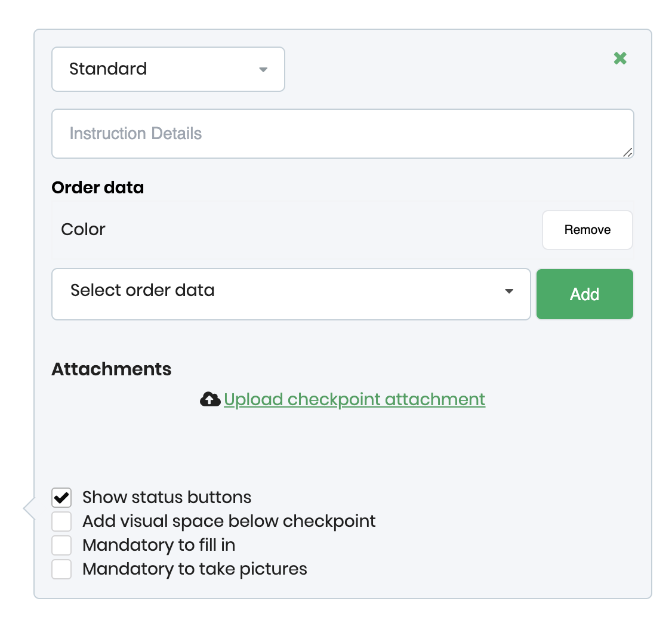
Task: Click the Standard dropdown caret arrow
Action: click(x=263, y=70)
